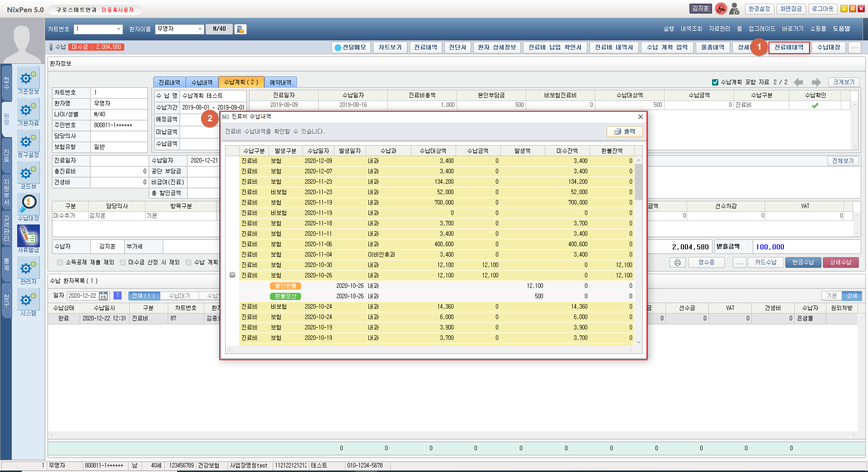Click the 현금수납 button
The height and width of the screenshot is (472, 868).
pos(803,262)
